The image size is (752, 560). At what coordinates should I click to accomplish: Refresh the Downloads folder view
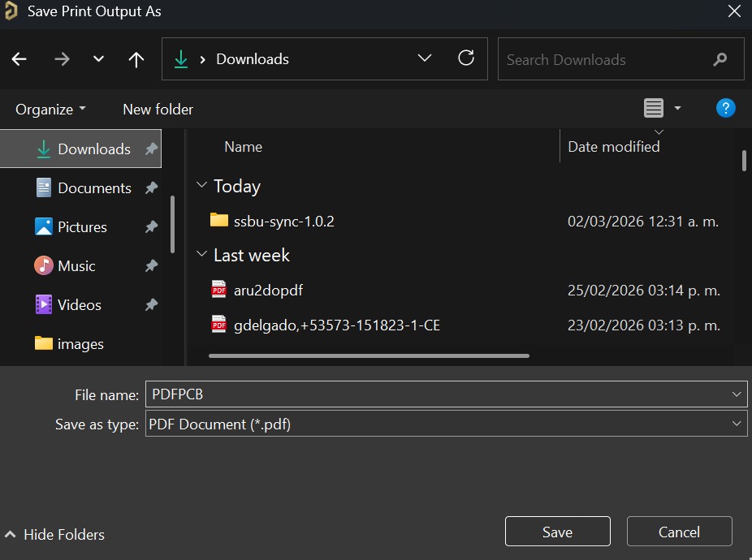(x=466, y=58)
